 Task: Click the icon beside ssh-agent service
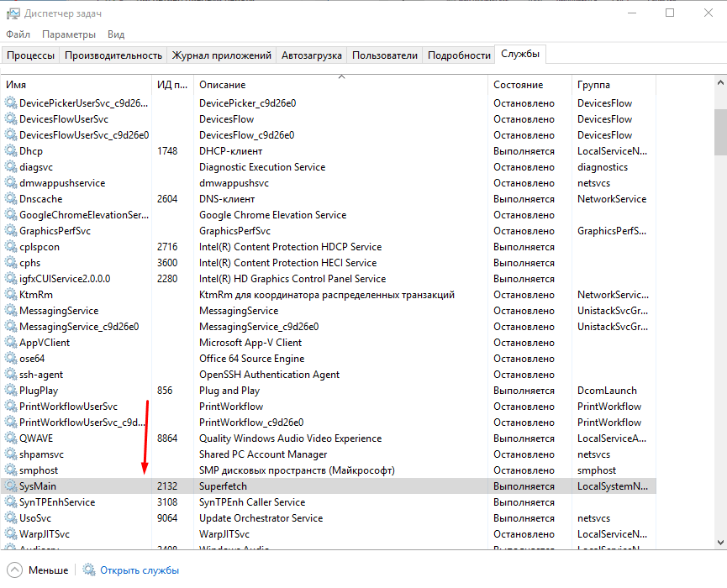11,375
